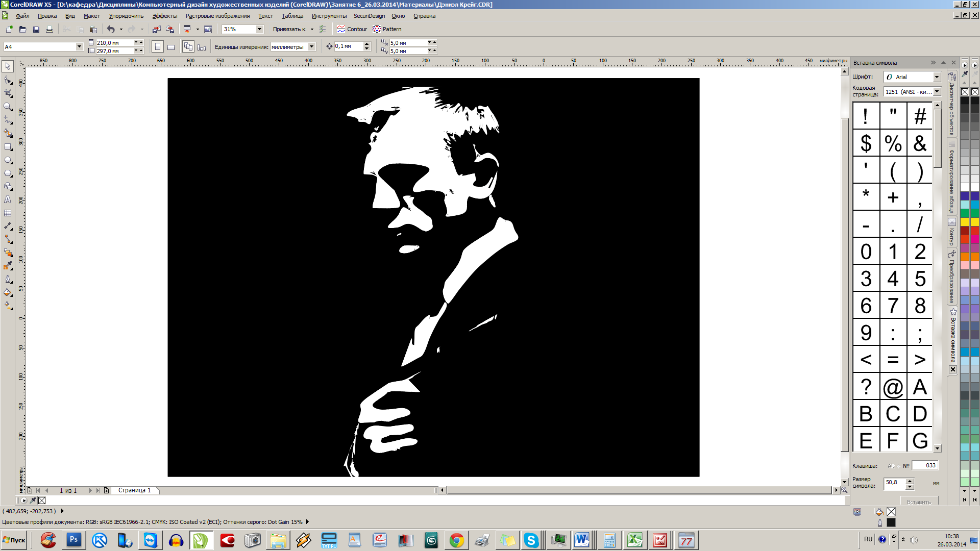Screen dimensions: 980x551
Task: Click the Open file icon
Action: (22, 29)
